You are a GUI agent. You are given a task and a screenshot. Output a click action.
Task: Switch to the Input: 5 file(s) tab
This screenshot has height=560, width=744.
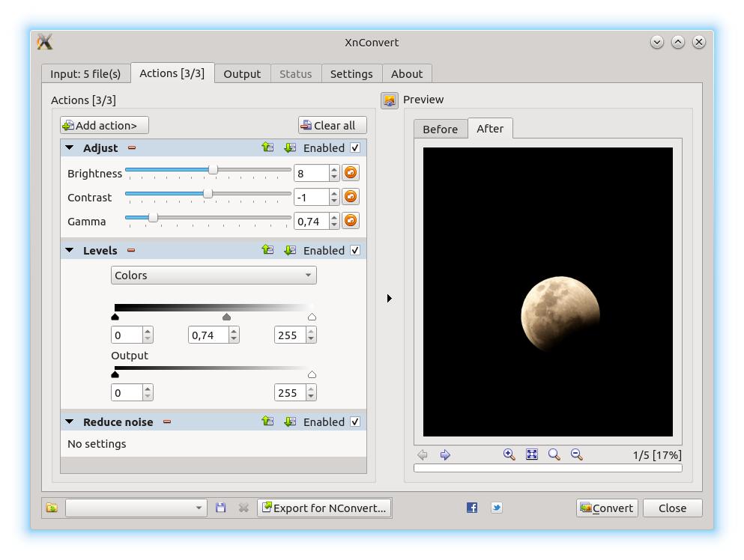(x=85, y=74)
